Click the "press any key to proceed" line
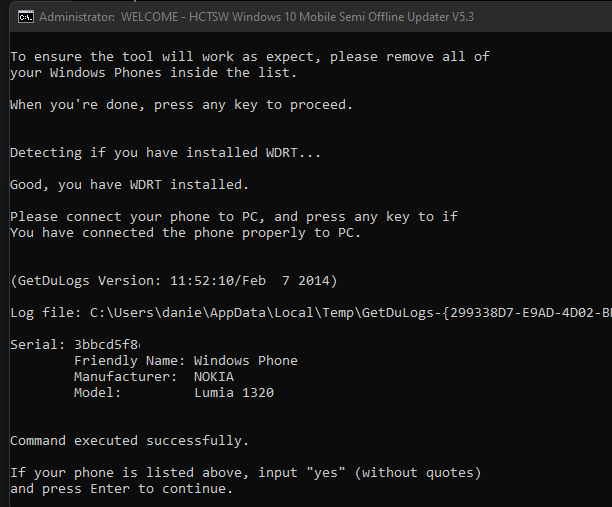This screenshot has height=507, width=612. pyautogui.click(x=182, y=105)
